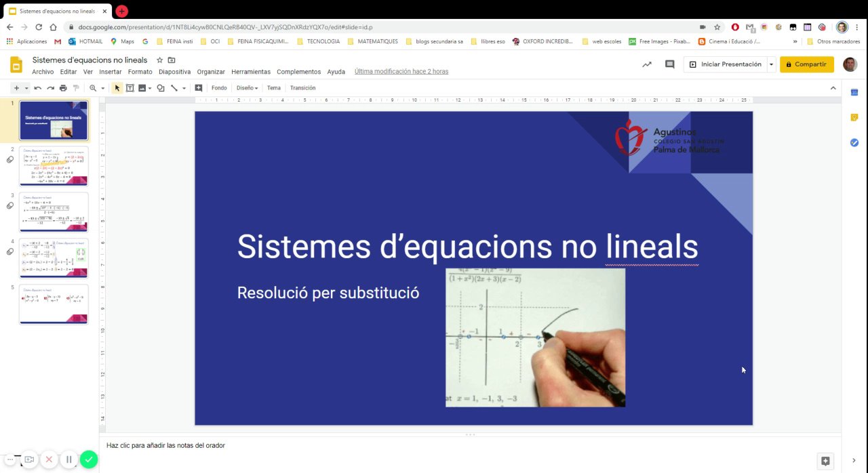Pause the screen recording
This screenshot has width=868, height=473.
pos(68,459)
